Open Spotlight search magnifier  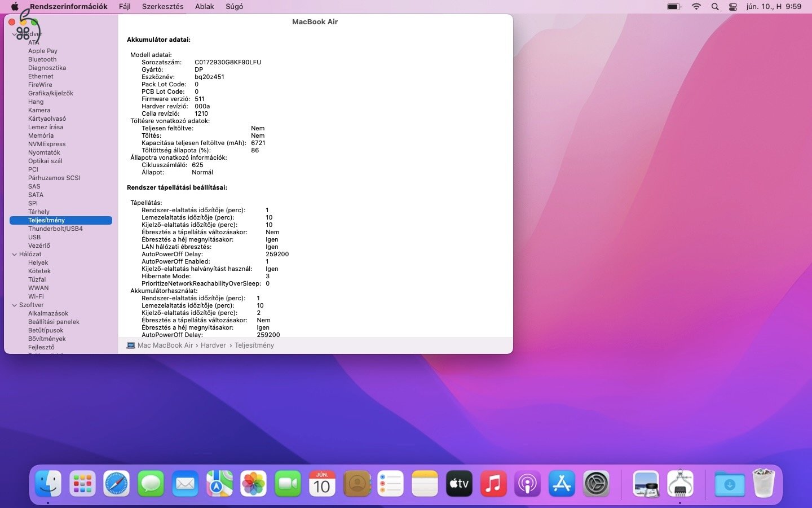point(715,7)
